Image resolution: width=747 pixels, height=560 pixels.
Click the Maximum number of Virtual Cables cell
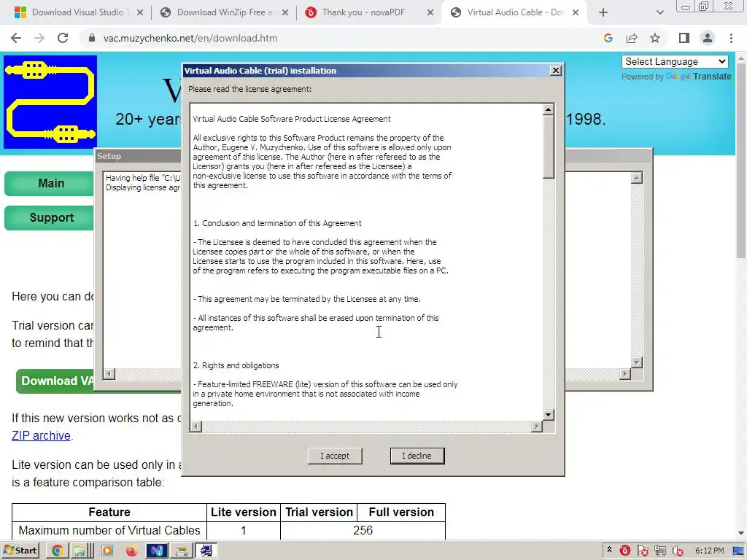coord(109,531)
